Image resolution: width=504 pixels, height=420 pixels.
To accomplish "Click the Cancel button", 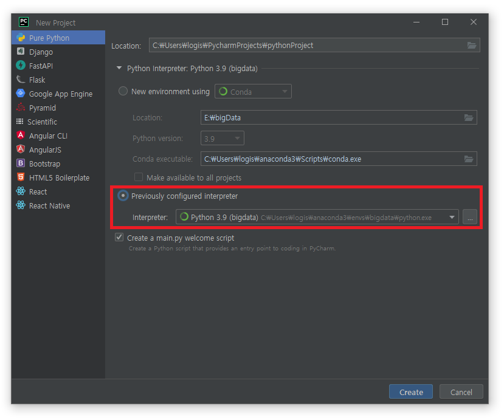I will pos(461,391).
